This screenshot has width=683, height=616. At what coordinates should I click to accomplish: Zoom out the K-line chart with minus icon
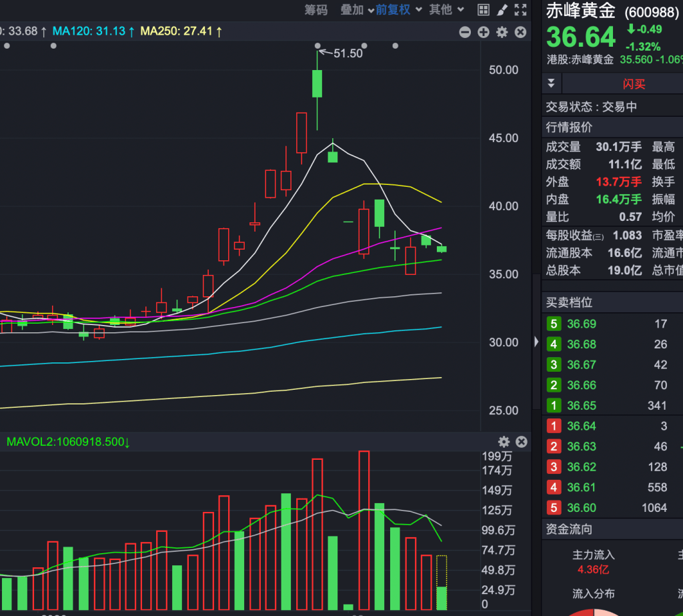(465, 32)
